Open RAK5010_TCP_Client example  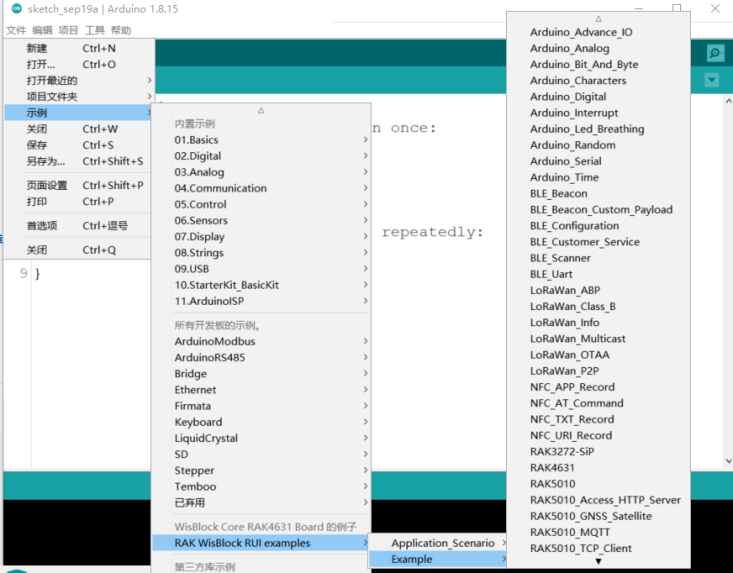click(x=598, y=548)
